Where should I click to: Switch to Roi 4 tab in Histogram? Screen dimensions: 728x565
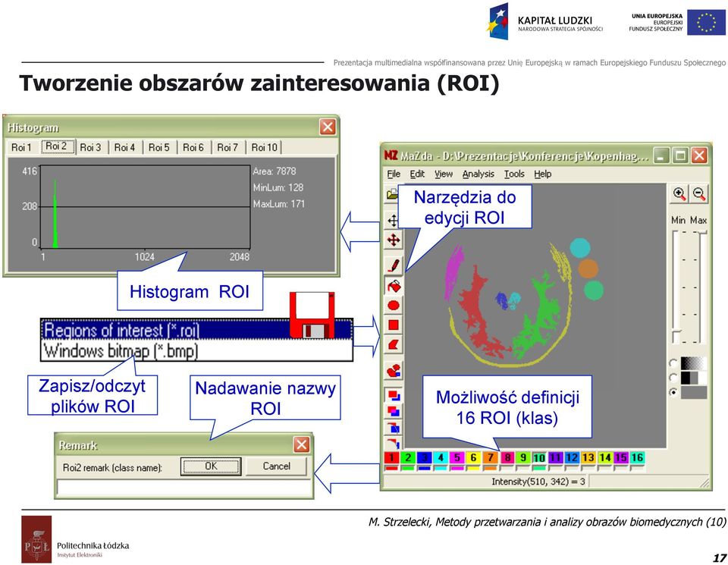coord(125,147)
